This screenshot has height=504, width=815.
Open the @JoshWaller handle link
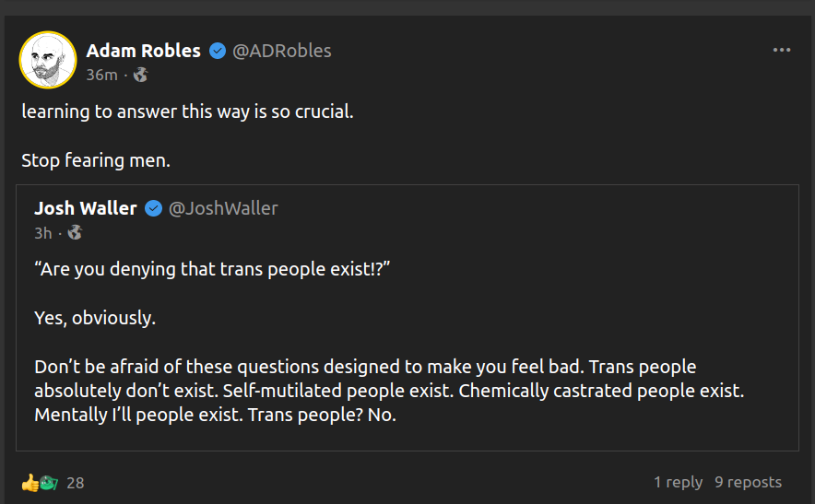(223, 209)
